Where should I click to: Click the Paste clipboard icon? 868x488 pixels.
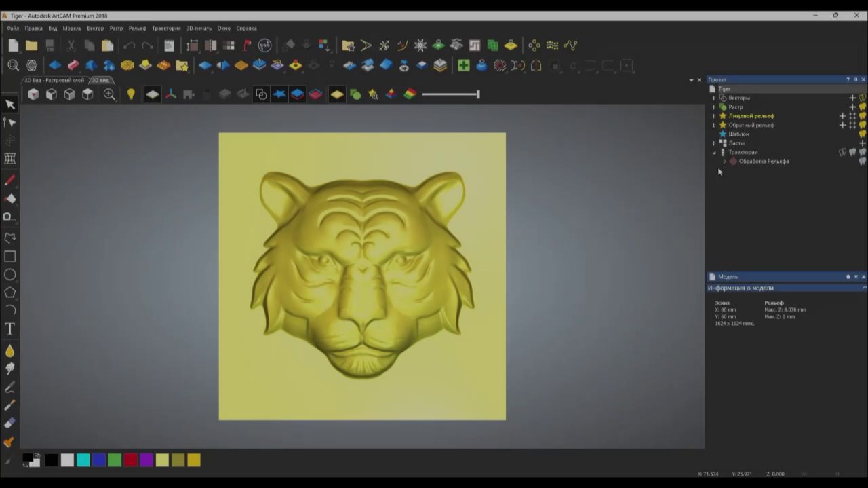107,45
